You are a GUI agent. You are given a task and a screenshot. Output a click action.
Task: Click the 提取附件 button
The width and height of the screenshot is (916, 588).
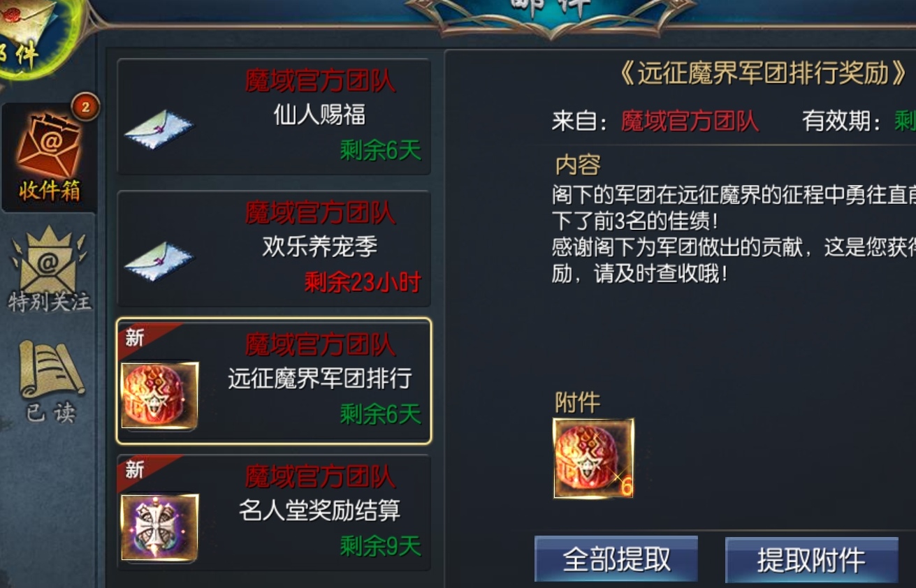[x=811, y=560]
